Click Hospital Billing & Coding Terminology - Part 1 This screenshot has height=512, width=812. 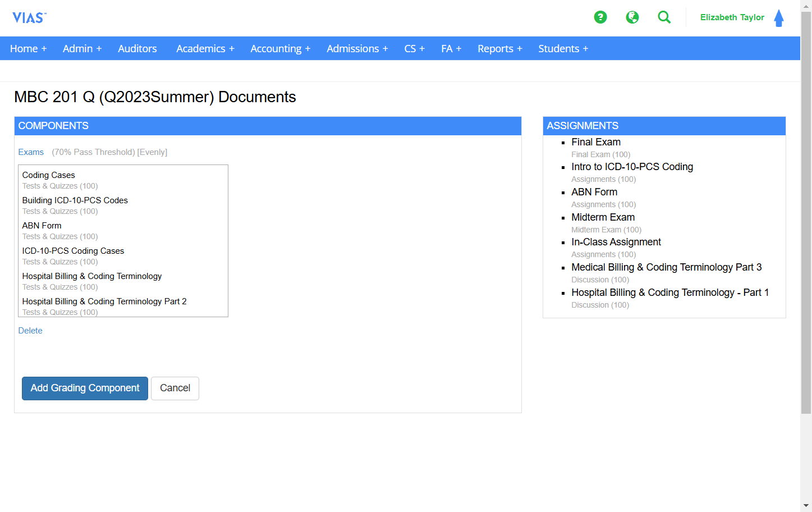(x=670, y=292)
